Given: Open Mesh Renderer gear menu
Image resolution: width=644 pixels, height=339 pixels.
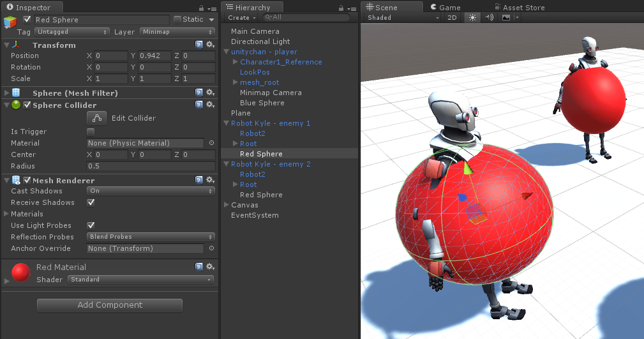Looking at the screenshot, I should (x=210, y=179).
